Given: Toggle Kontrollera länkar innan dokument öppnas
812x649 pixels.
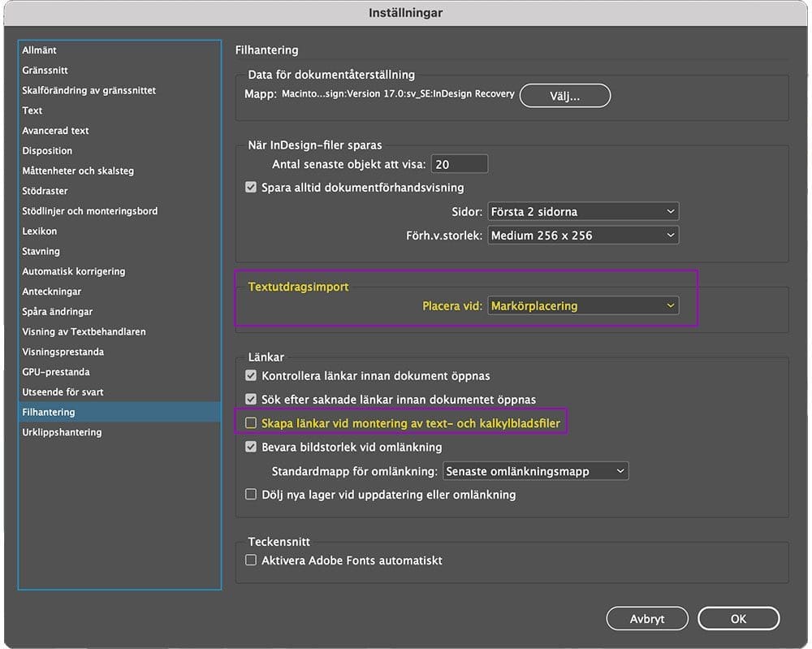Looking at the screenshot, I should coord(251,375).
